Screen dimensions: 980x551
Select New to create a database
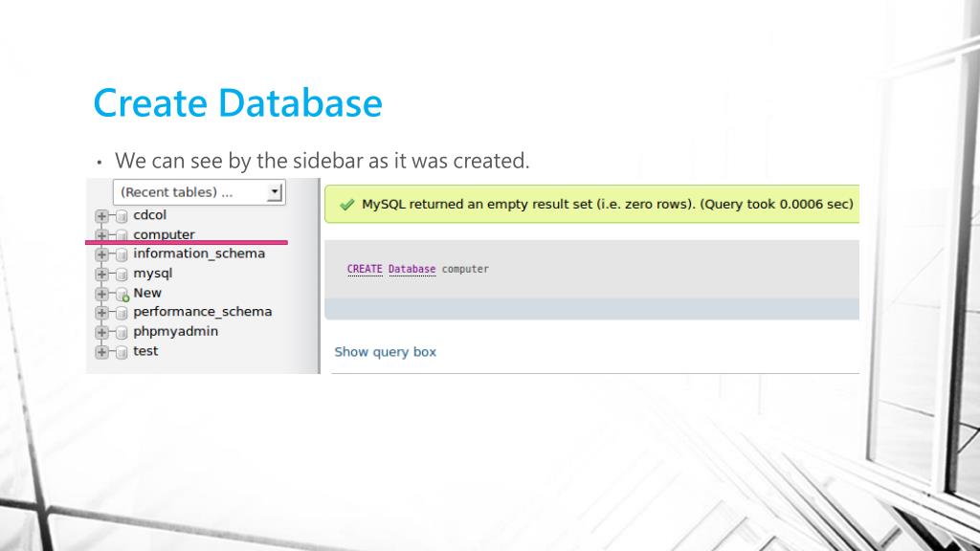[146, 293]
